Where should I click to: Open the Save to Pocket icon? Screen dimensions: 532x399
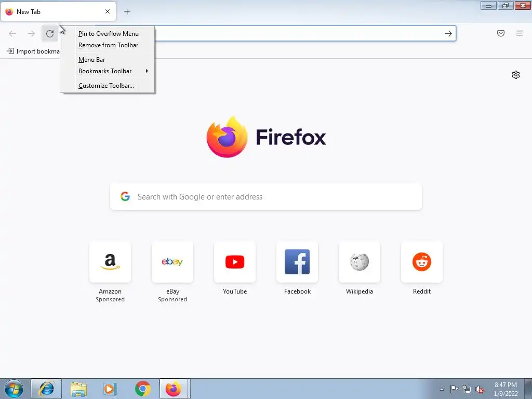501,33
